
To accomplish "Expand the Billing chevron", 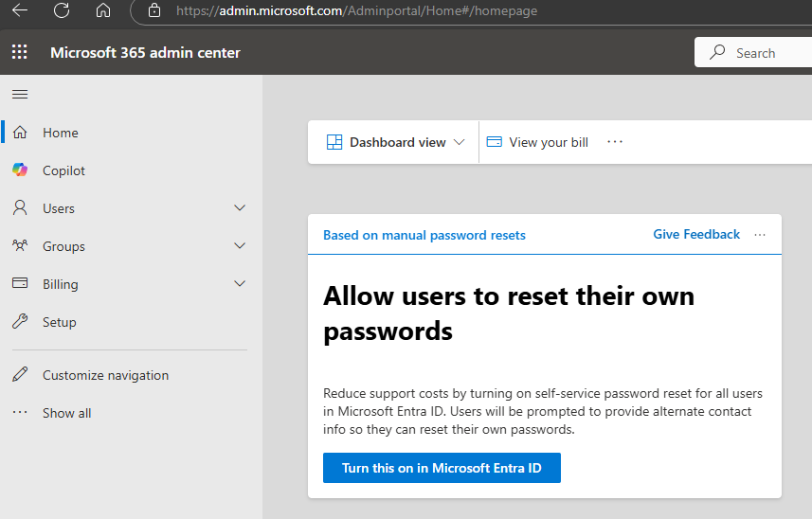I will (240, 284).
